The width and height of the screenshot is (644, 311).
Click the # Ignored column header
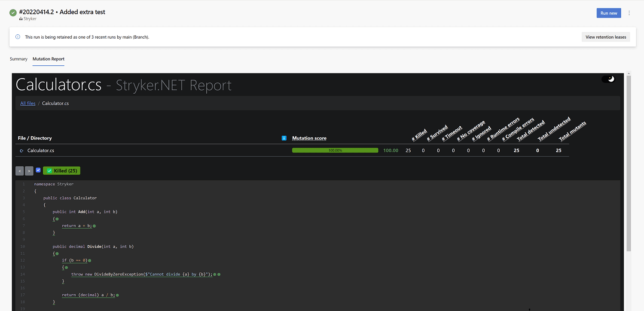click(482, 134)
